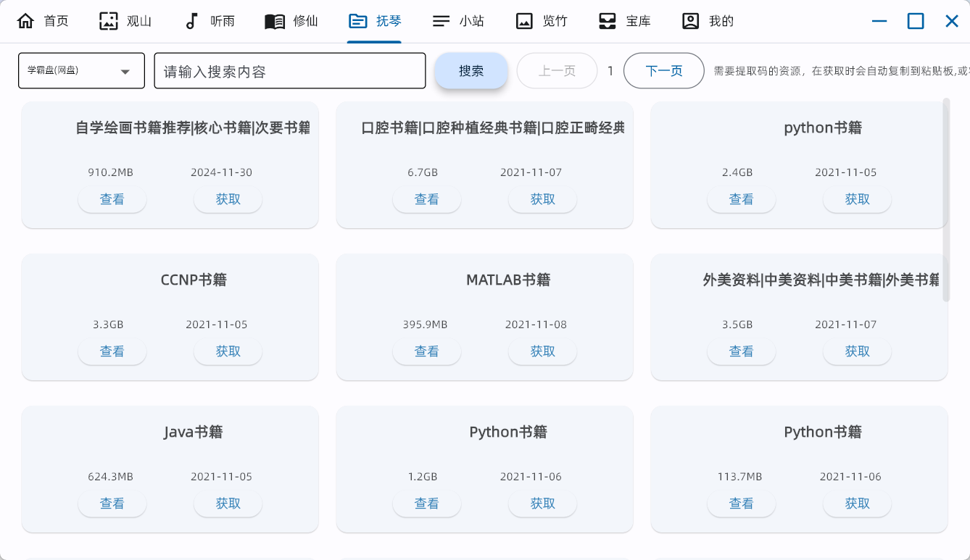Select the 抚琴 tab
This screenshot has height=560, width=970.
click(374, 21)
